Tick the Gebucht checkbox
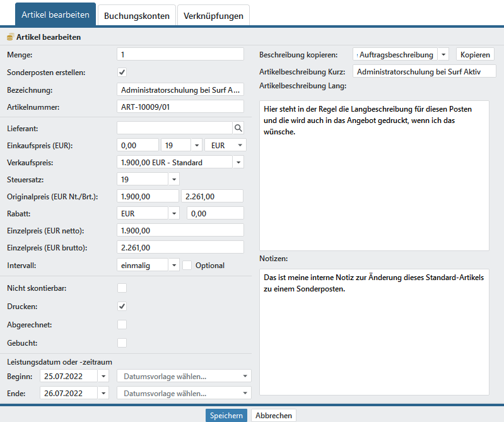The width and height of the screenshot is (504, 422). pyautogui.click(x=122, y=343)
